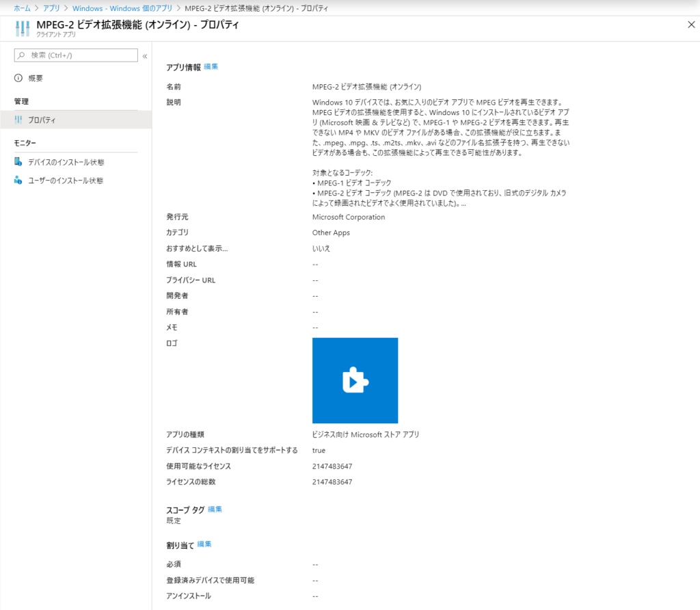Click the クライアント アプリ subtitle
The width and height of the screenshot is (700, 610).
56,34
